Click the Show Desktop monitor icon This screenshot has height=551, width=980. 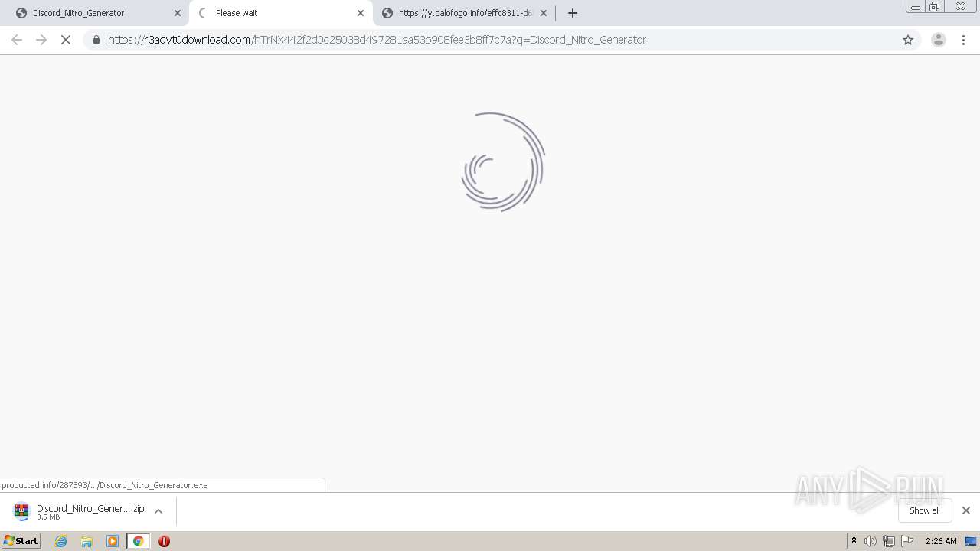[x=971, y=541]
